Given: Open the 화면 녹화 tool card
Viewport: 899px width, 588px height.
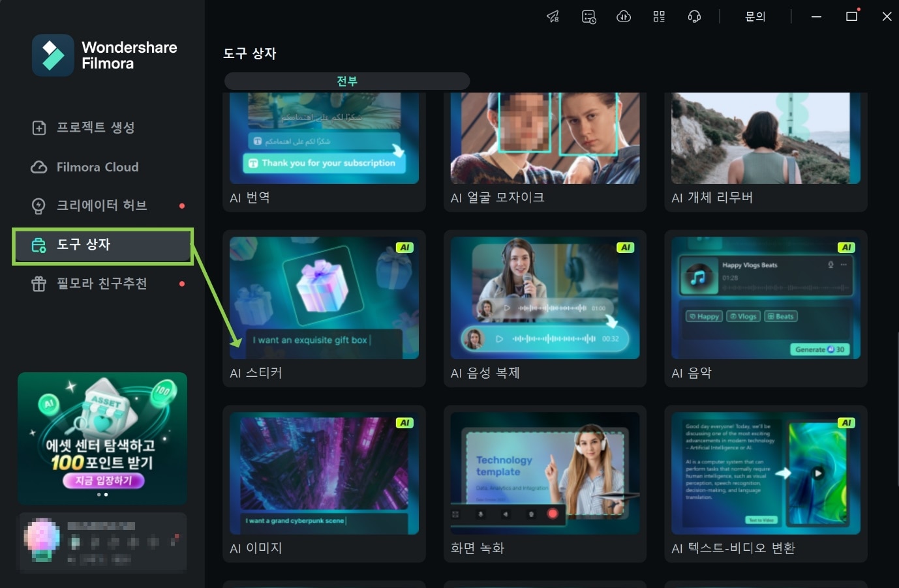Looking at the screenshot, I should click(545, 484).
